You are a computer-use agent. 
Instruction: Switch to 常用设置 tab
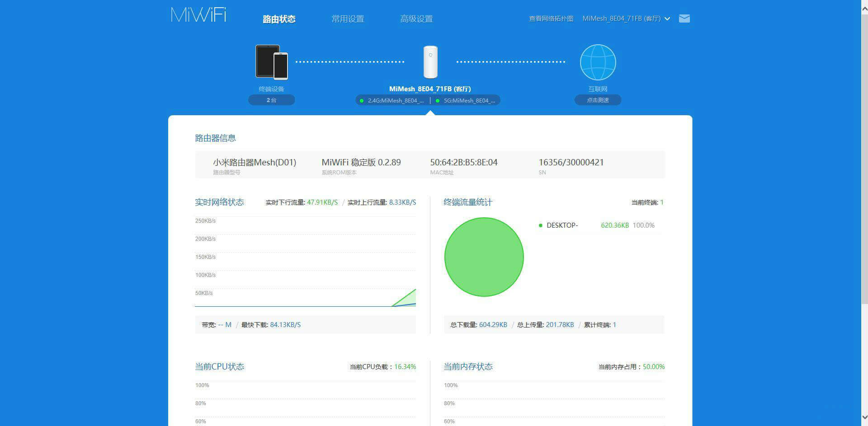[x=347, y=19]
